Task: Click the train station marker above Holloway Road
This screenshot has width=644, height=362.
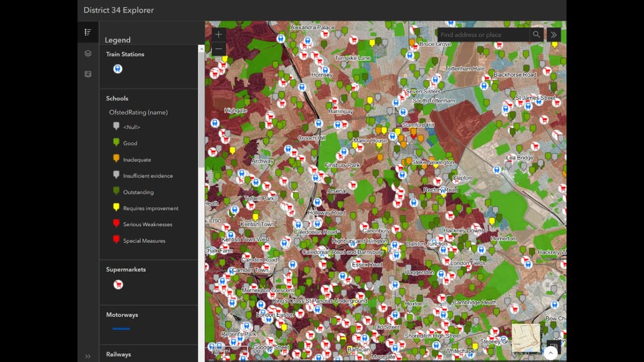Action: (x=317, y=202)
